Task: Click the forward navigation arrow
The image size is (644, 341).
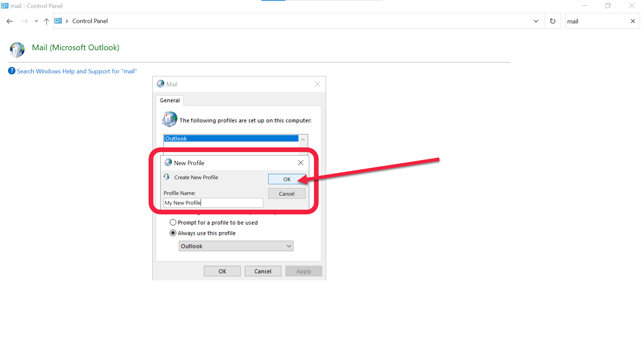Action: (25, 21)
